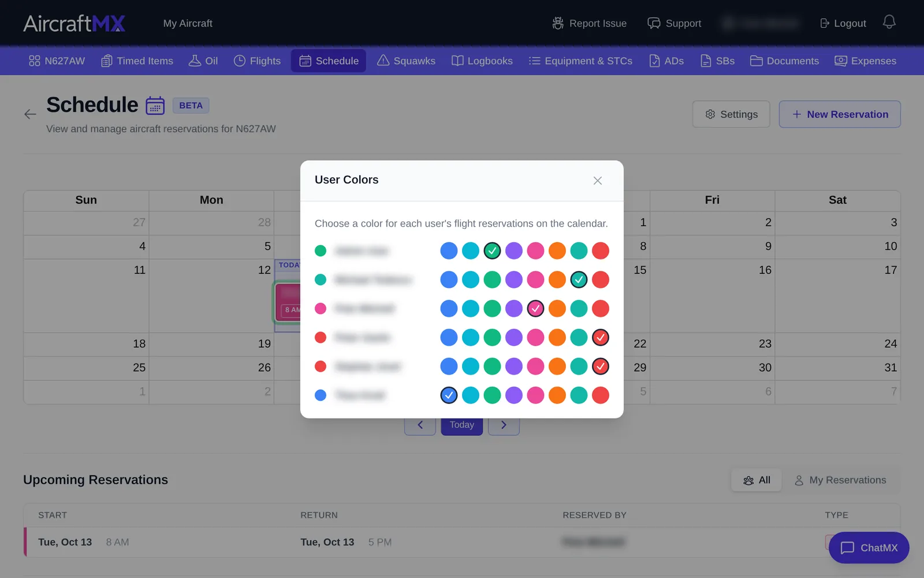Screen dimensions: 924x578
Task: Pick cyan for the teal-dot user
Action: (x=471, y=280)
